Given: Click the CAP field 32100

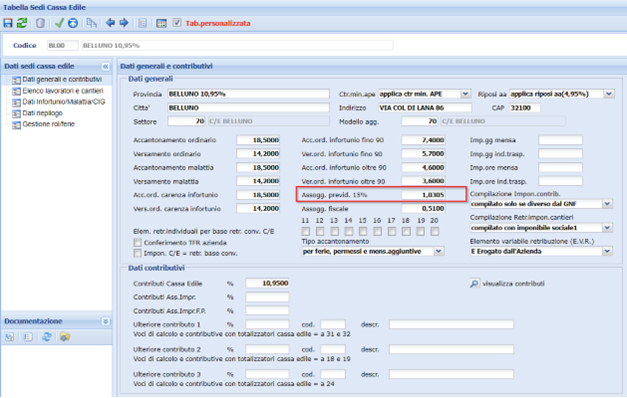Looking at the screenshot, I should [x=525, y=108].
